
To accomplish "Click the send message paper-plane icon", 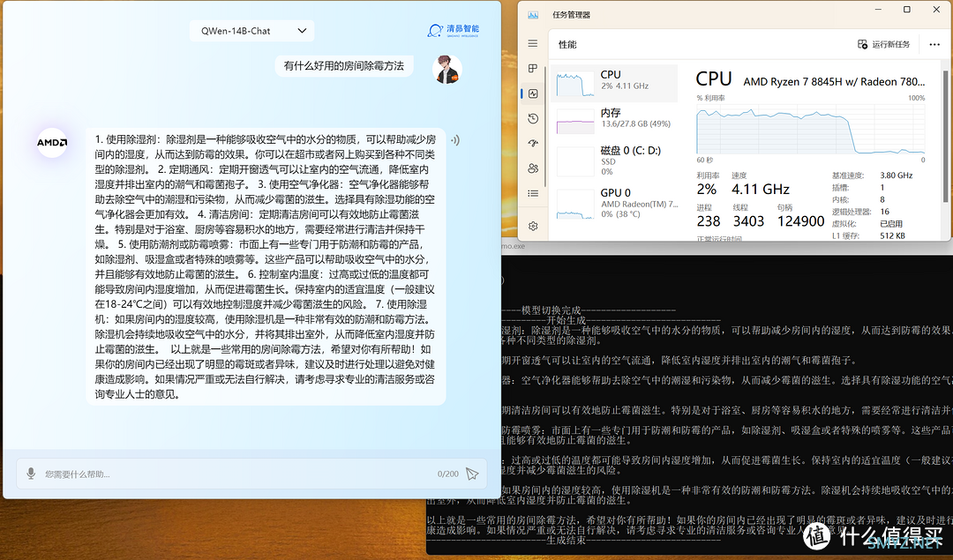I will coord(472,474).
